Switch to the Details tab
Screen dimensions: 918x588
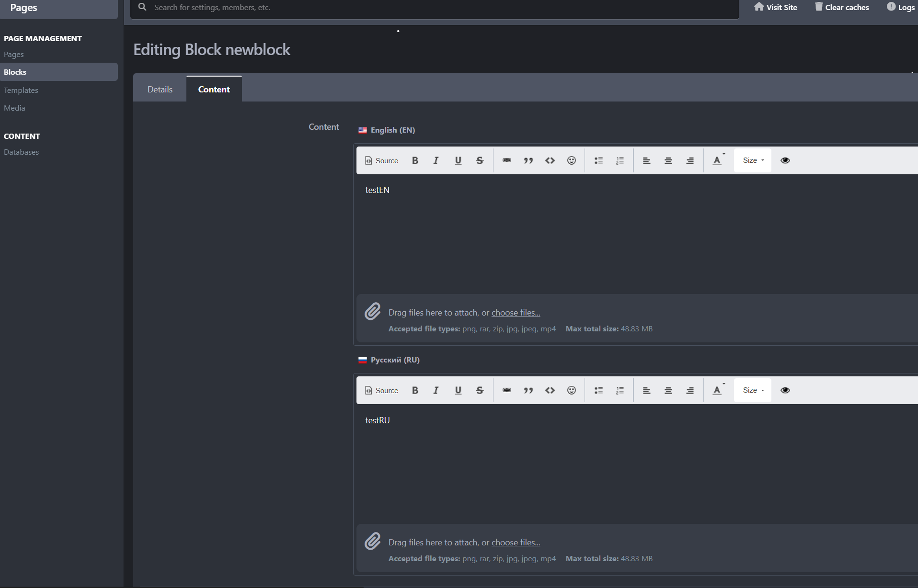[x=160, y=90]
